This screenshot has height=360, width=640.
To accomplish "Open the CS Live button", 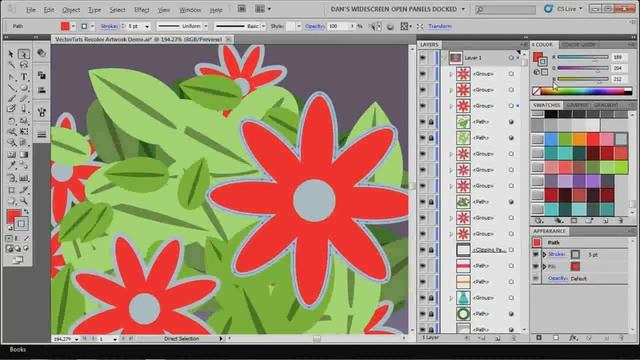I will tap(563, 9).
